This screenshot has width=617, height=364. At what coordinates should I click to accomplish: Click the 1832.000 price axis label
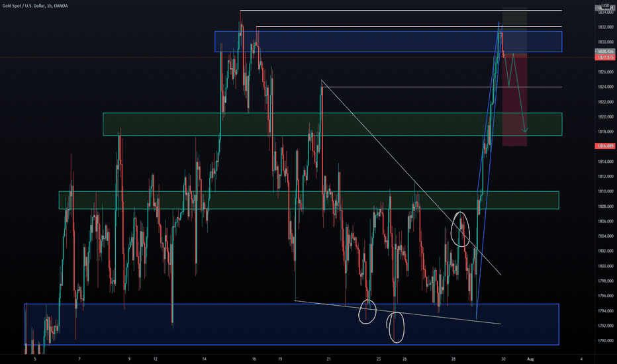tap(606, 27)
